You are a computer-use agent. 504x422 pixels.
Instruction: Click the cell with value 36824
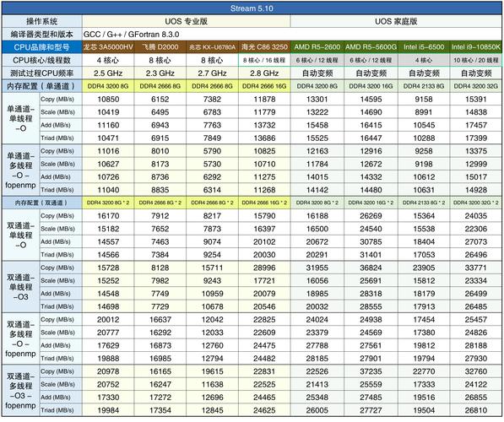click(371, 268)
